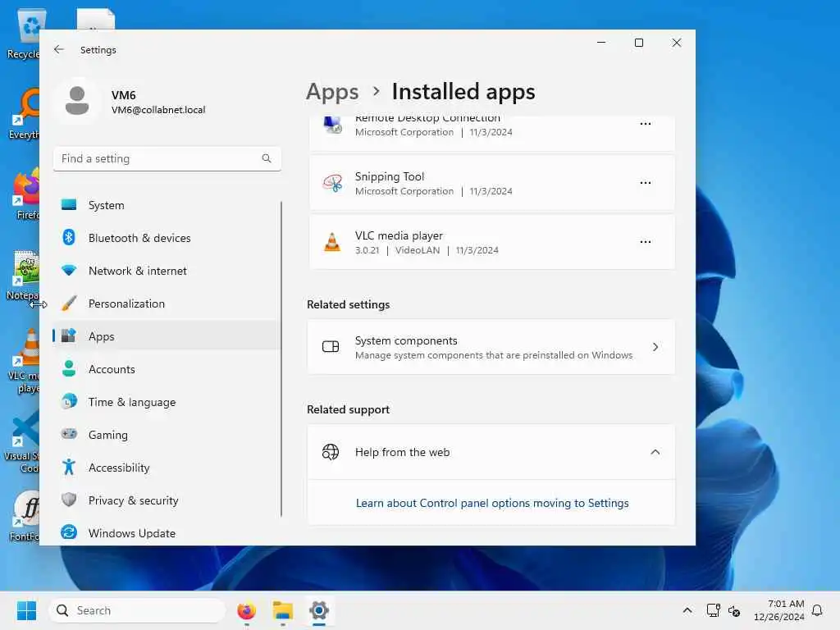
Task: Focus the Find a setting search box
Action: click(x=167, y=158)
